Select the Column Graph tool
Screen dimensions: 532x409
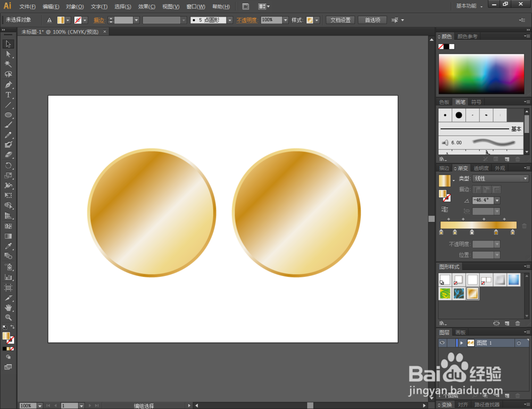point(8,278)
